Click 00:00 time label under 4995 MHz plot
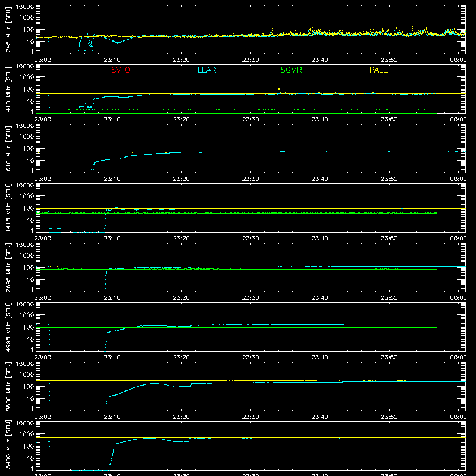Screen dimensions: 476x476 pyautogui.click(x=458, y=358)
